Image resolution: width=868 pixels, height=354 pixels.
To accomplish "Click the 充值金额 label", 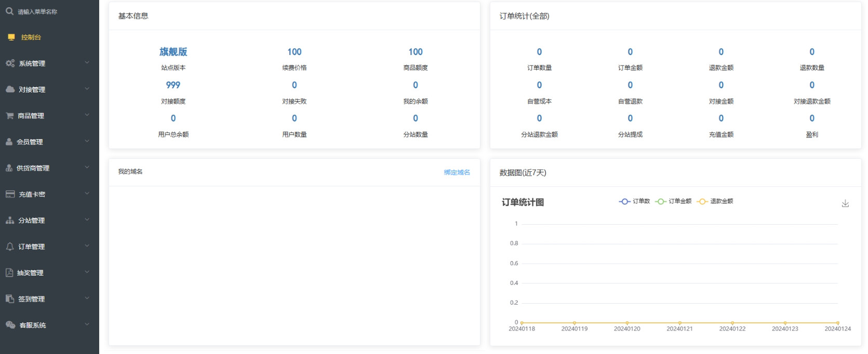I will pyautogui.click(x=721, y=134).
